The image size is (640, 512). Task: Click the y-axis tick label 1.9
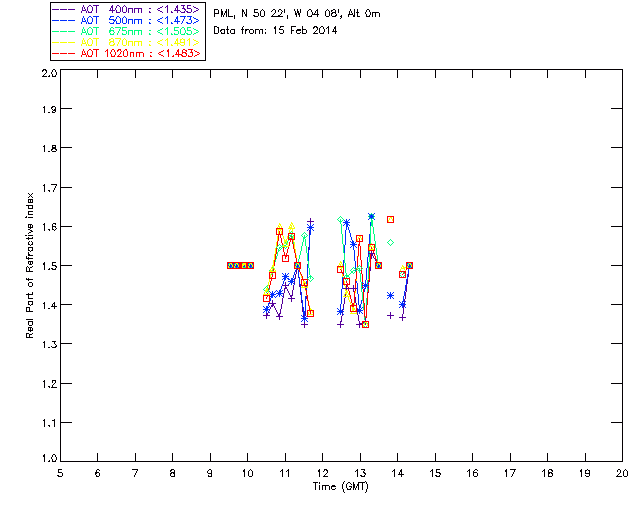(x=49, y=109)
